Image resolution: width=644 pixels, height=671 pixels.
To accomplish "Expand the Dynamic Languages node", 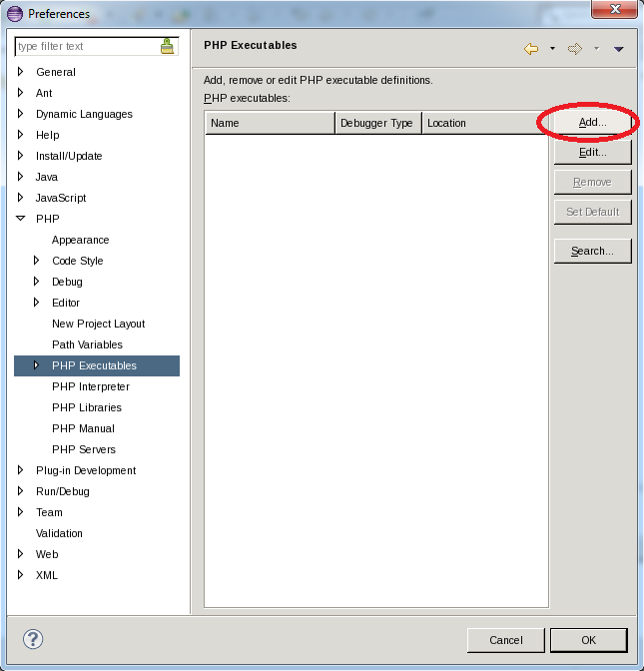I will [20, 114].
